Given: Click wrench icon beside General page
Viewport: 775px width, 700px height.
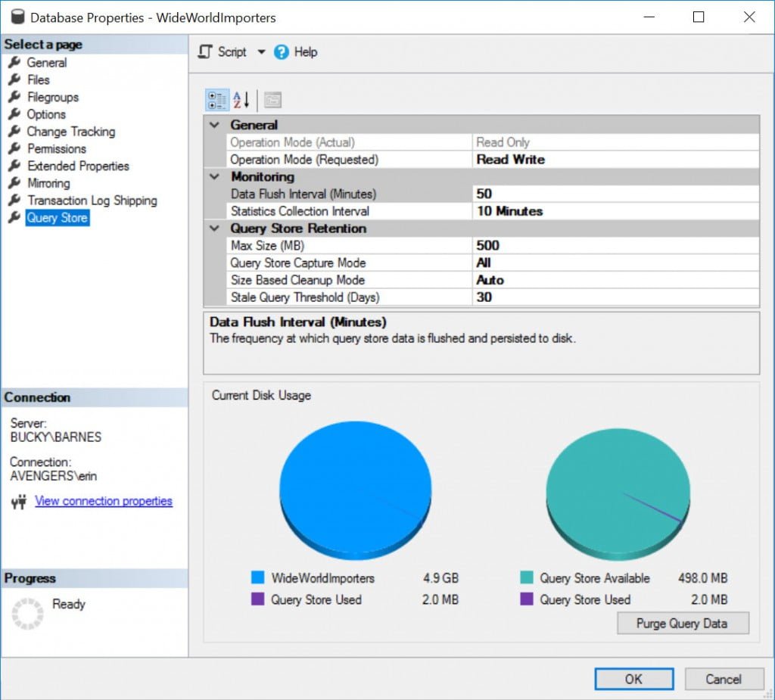Looking at the screenshot, I should [x=14, y=62].
